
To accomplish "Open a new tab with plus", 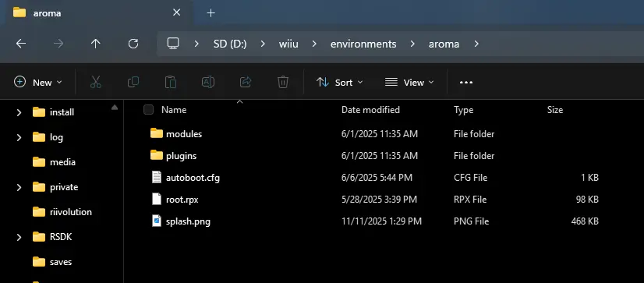I will tap(211, 13).
